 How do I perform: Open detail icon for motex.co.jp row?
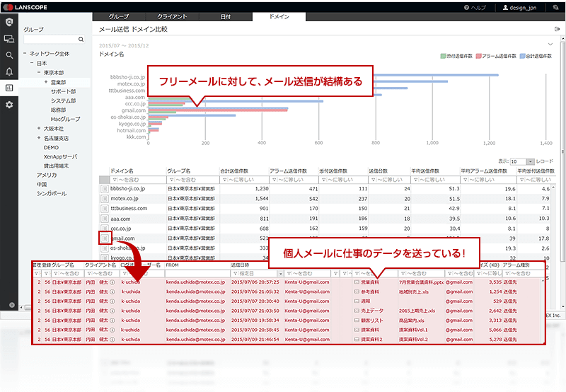(x=104, y=199)
